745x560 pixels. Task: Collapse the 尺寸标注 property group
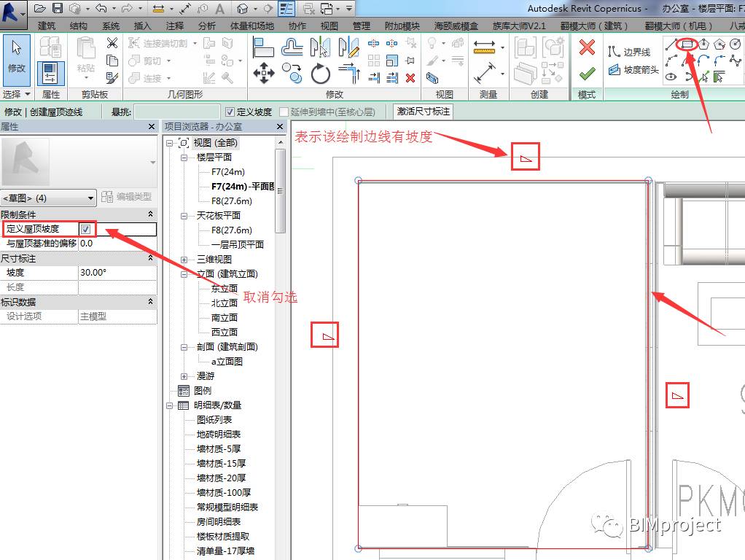tap(151, 258)
